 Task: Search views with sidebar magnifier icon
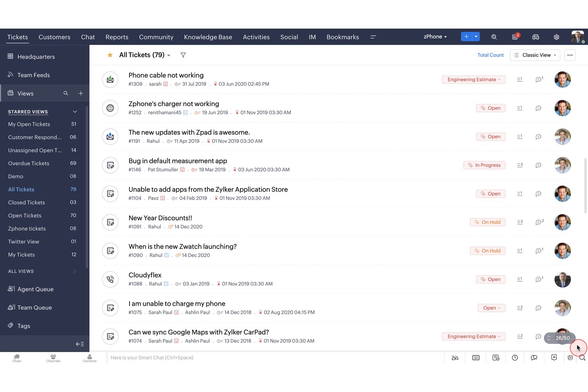66,93
